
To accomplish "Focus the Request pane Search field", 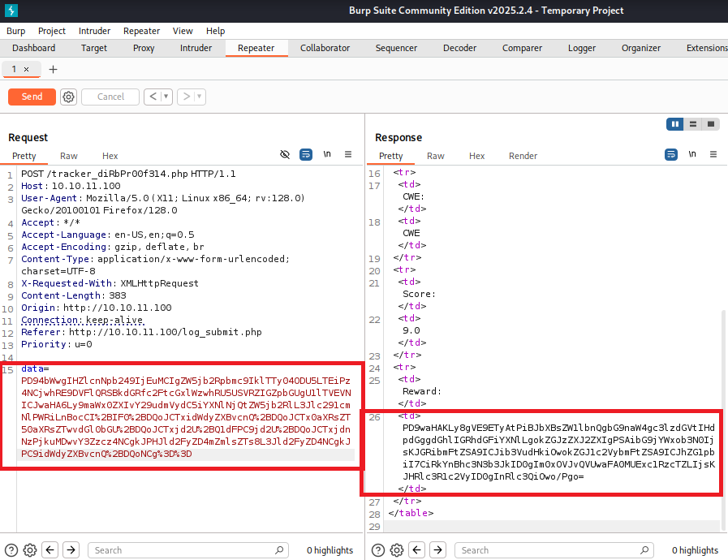I will [x=187, y=550].
